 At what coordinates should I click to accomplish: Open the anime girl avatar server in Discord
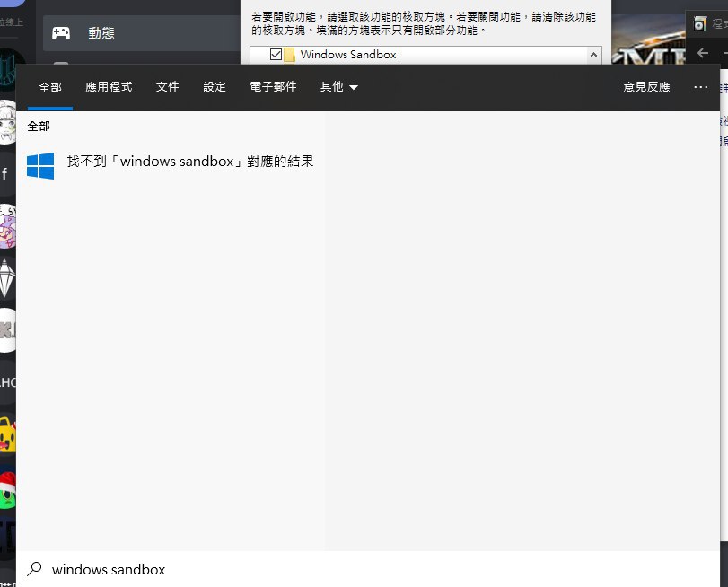(7, 122)
